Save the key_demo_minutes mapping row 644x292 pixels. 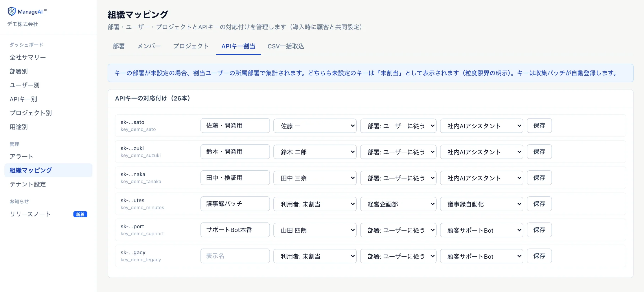(539, 204)
